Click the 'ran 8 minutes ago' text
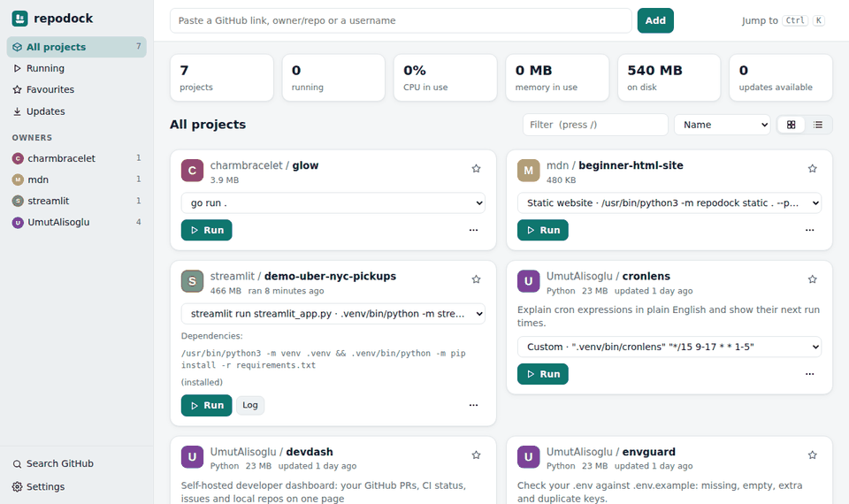The height and width of the screenshot is (504, 849). coord(286,291)
